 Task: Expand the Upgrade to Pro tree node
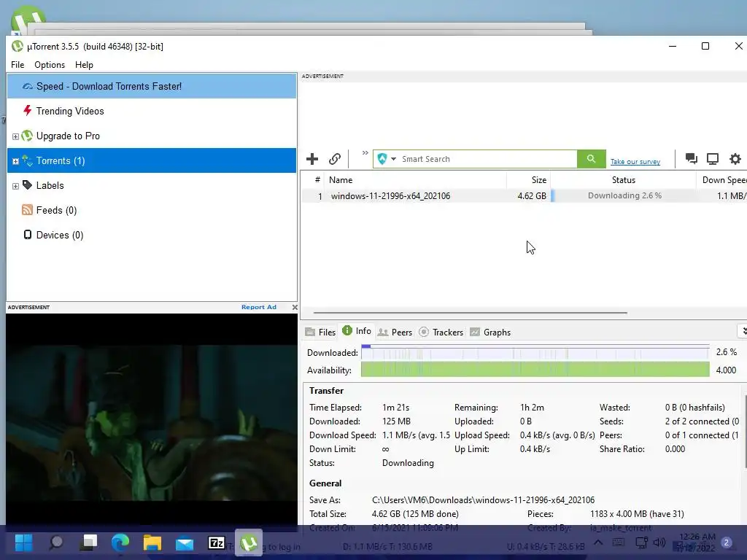click(15, 136)
